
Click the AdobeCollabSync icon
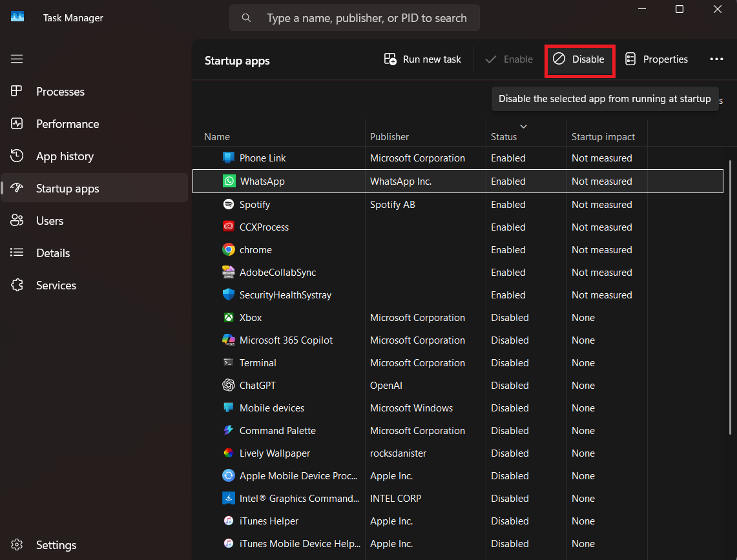point(229,272)
